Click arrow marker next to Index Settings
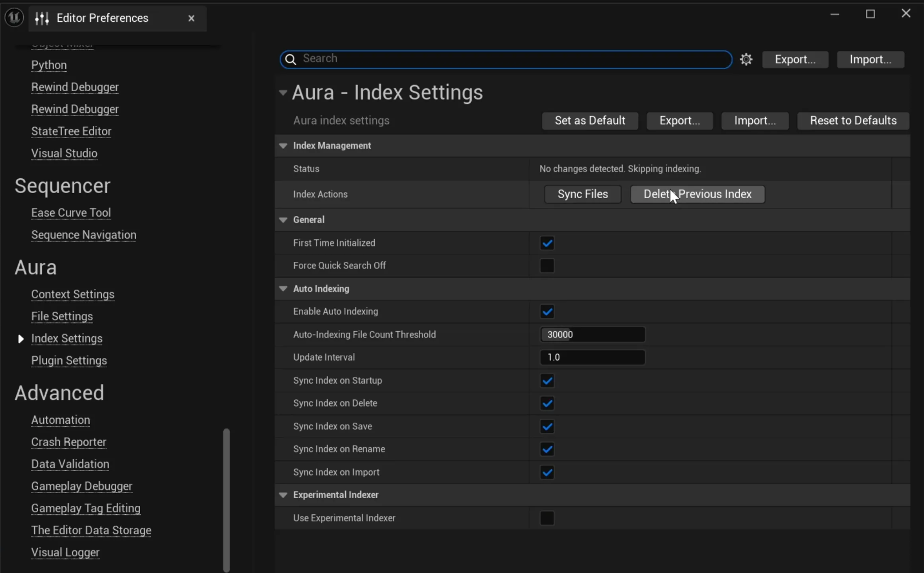The image size is (924, 573). [x=21, y=339]
